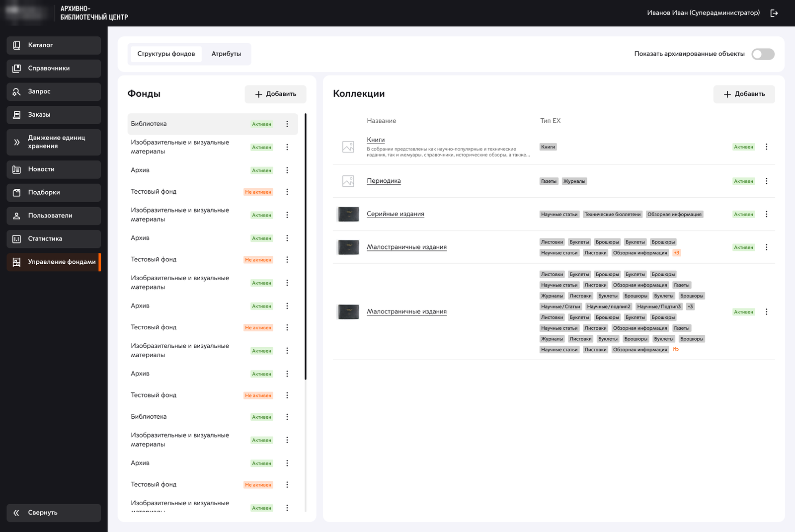The width and height of the screenshot is (795, 532).
Task: Toggle Показать архивированные объекты switch
Action: (x=763, y=54)
